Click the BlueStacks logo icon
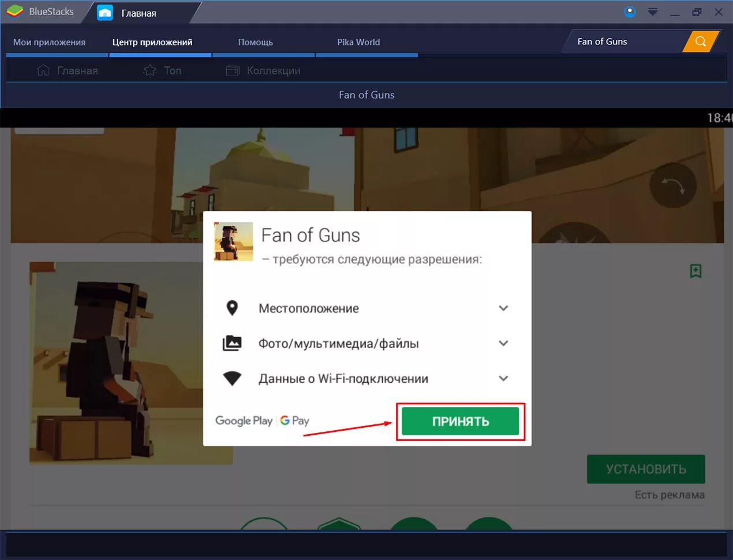 [x=14, y=12]
